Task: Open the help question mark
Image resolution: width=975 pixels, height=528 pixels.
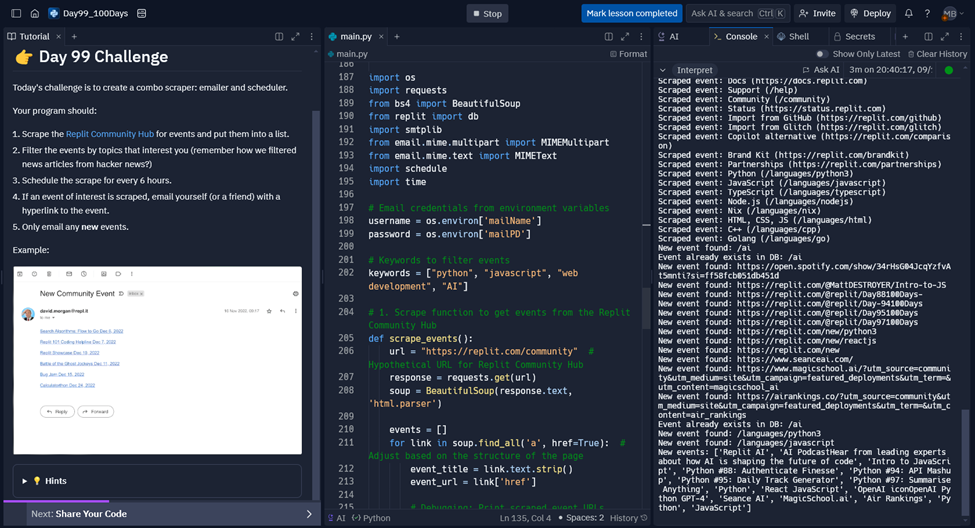Action: [927, 13]
